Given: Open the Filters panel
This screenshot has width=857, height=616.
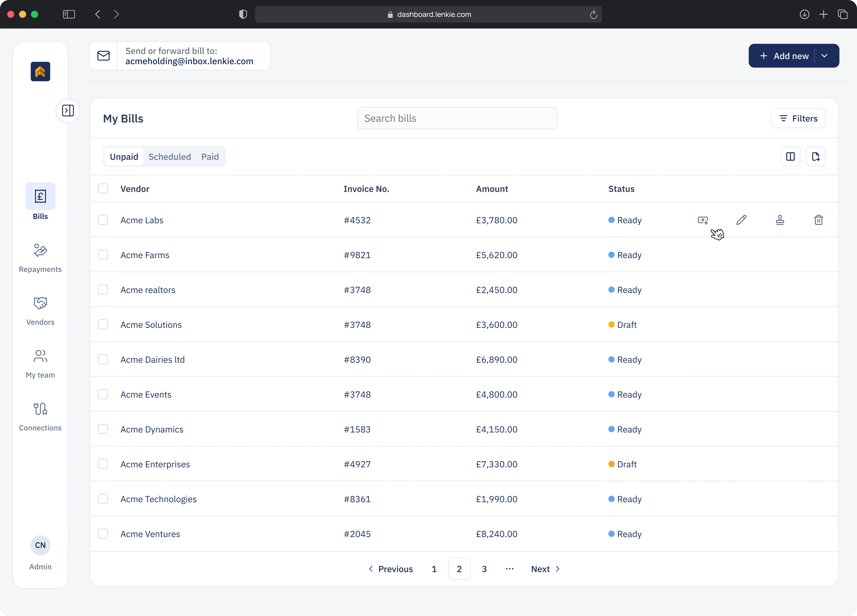Looking at the screenshot, I should click(x=798, y=118).
